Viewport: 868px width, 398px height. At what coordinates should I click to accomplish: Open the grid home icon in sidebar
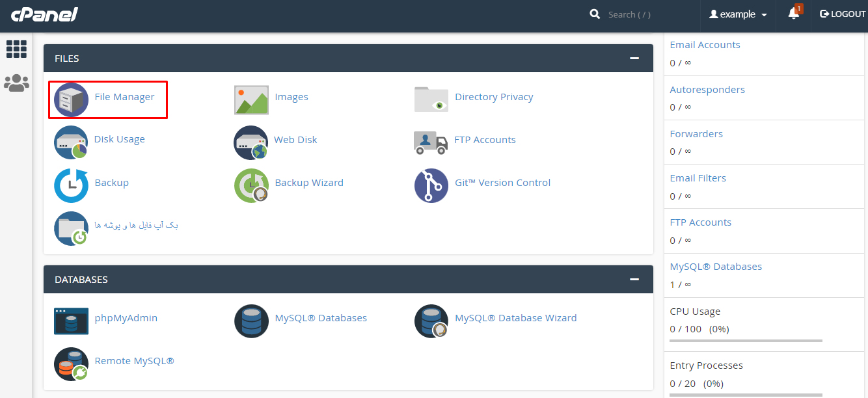point(16,49)
